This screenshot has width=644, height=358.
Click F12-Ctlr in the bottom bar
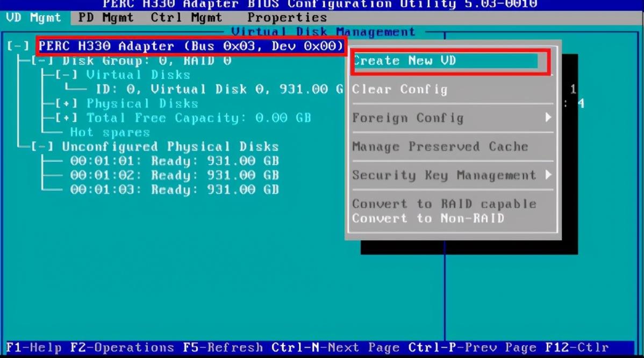577,348
